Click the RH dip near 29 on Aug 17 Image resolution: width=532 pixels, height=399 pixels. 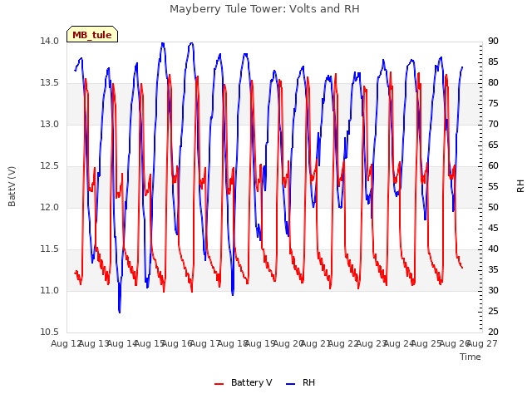[x=233, y=293]
